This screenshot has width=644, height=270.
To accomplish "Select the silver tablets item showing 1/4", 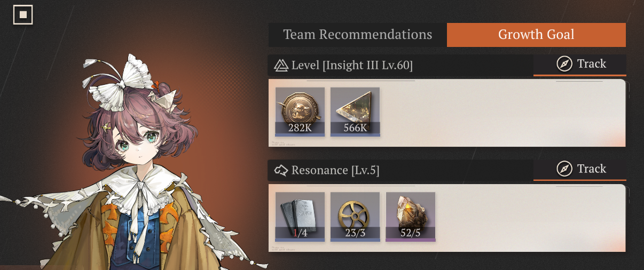I will (300, 217).
